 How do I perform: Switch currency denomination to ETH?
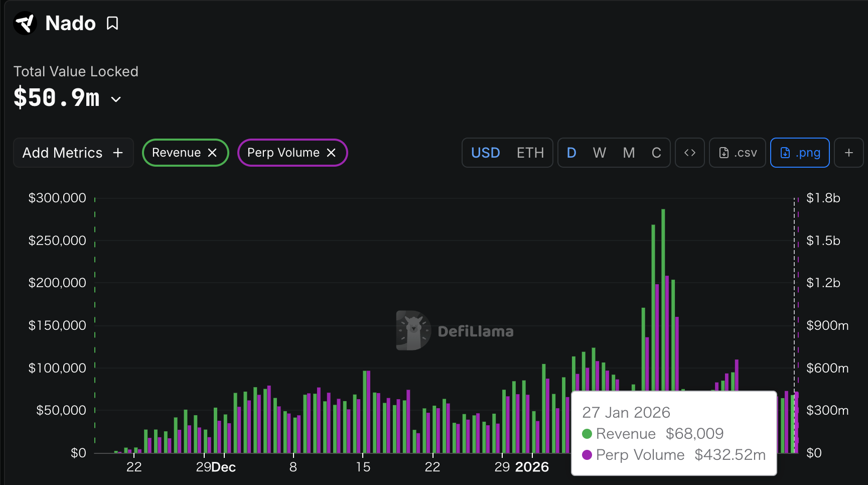pos(530,153)
